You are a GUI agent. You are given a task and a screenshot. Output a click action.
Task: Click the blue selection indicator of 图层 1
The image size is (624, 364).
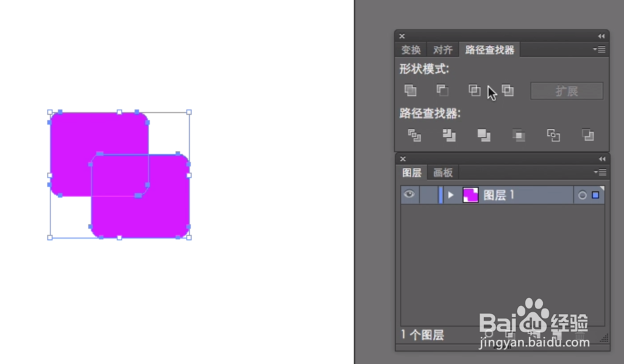[x=595, y=195]
